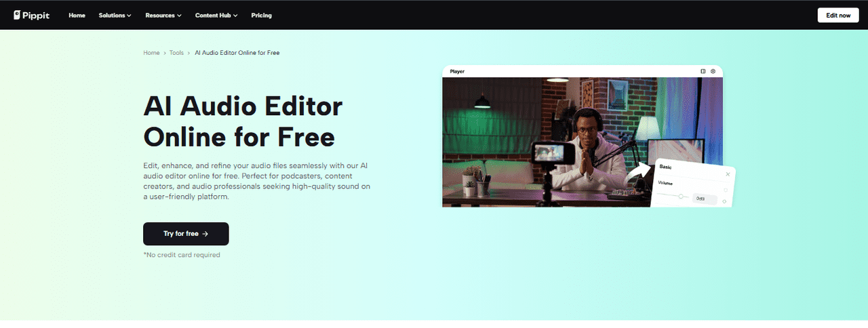Open the Tools breadcrumb link

176,53
